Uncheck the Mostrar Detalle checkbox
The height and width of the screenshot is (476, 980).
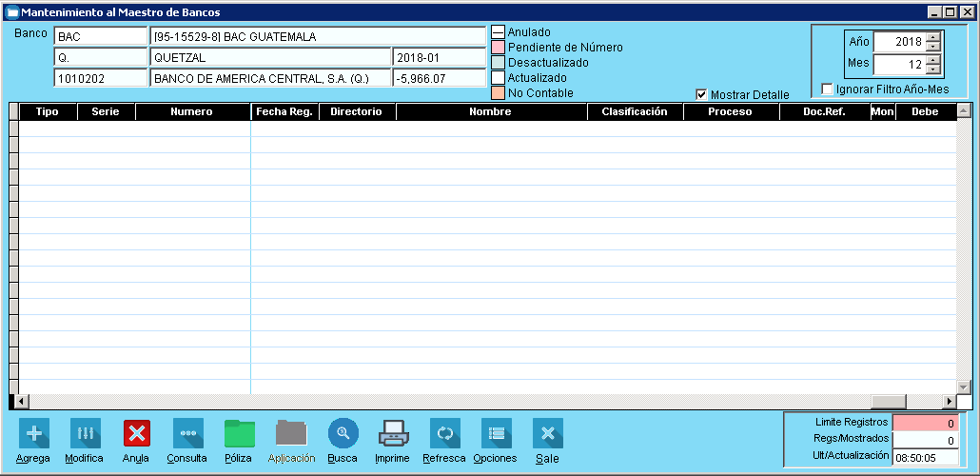(x=702, y=95)
